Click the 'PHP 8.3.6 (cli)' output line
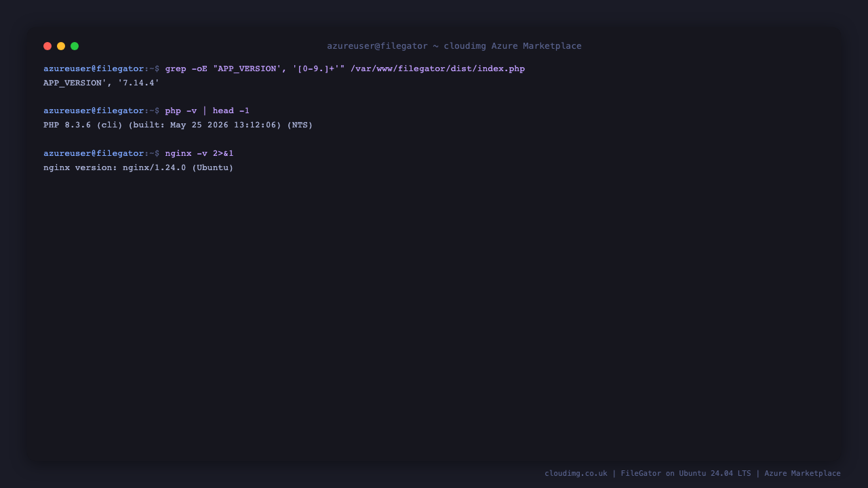Screen dimensions: 868x488 [178, 125]
